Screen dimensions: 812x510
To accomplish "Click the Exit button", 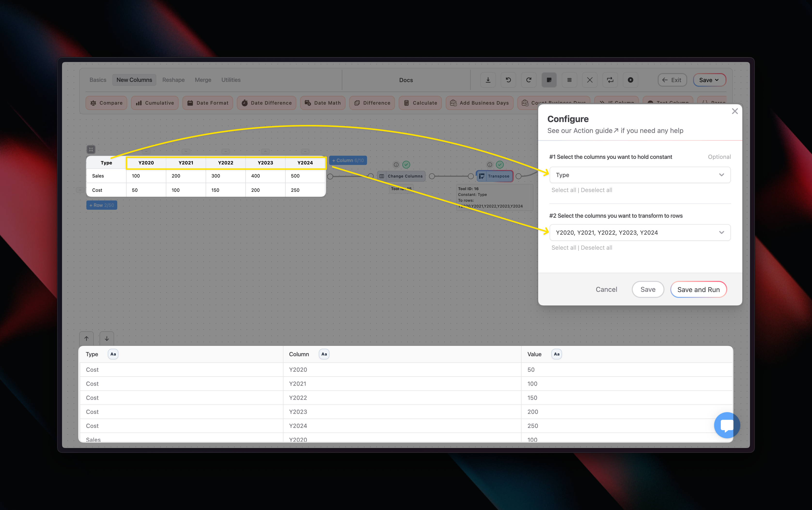I will (x=672, y=80).
